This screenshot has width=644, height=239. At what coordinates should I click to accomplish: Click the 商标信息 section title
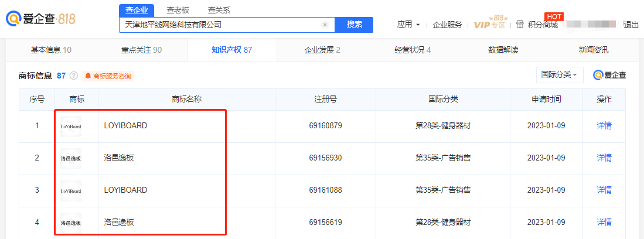(x=35, y=76)
